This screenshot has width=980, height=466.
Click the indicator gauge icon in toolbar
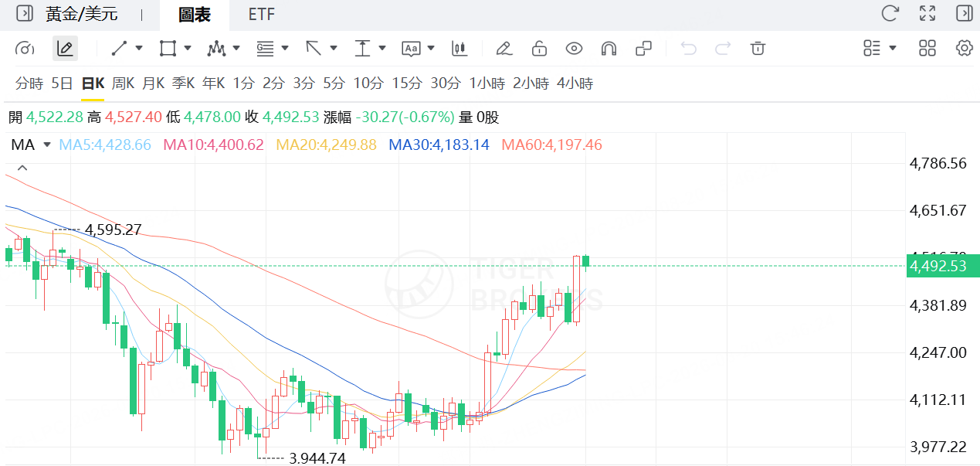point(25,49)
